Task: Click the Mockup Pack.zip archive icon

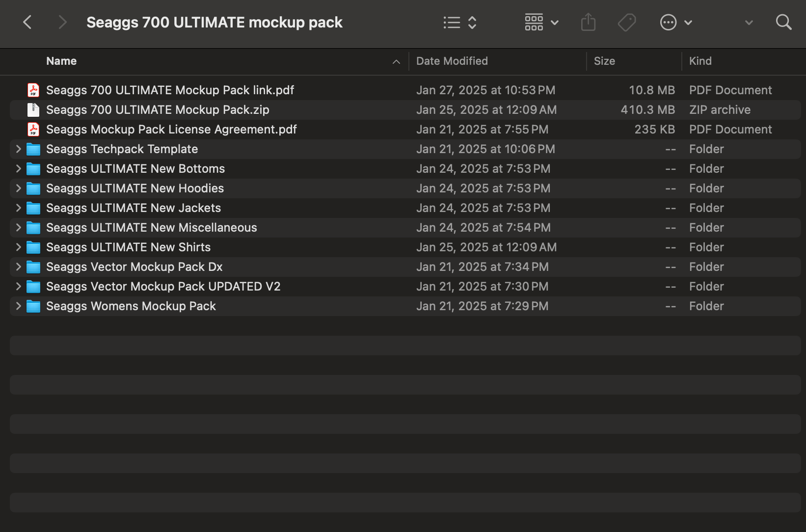Action: 33,110
